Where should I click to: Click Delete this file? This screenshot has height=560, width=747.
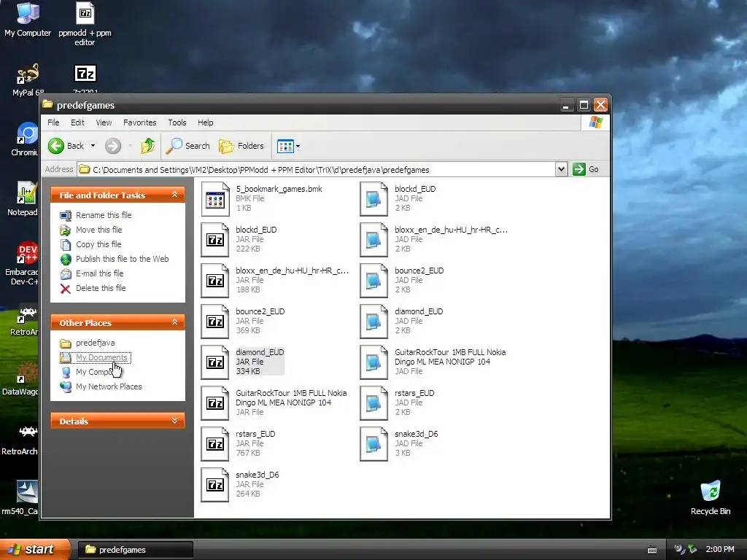coord(101,288)
